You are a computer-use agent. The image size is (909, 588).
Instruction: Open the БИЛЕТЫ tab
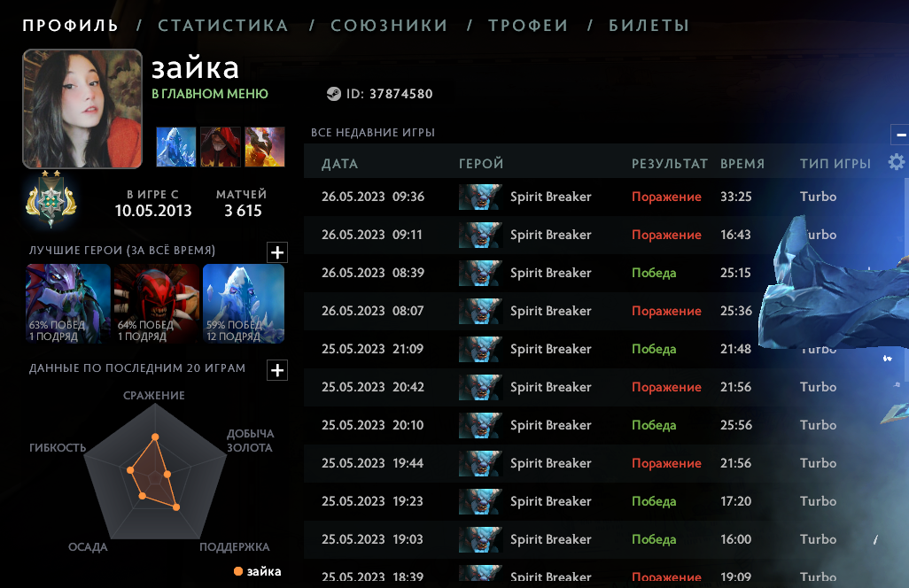(x=649, y=26)
